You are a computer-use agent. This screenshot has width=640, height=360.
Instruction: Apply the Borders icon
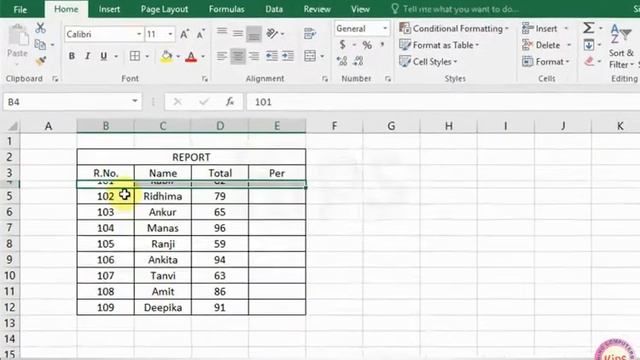click(135, 56)
